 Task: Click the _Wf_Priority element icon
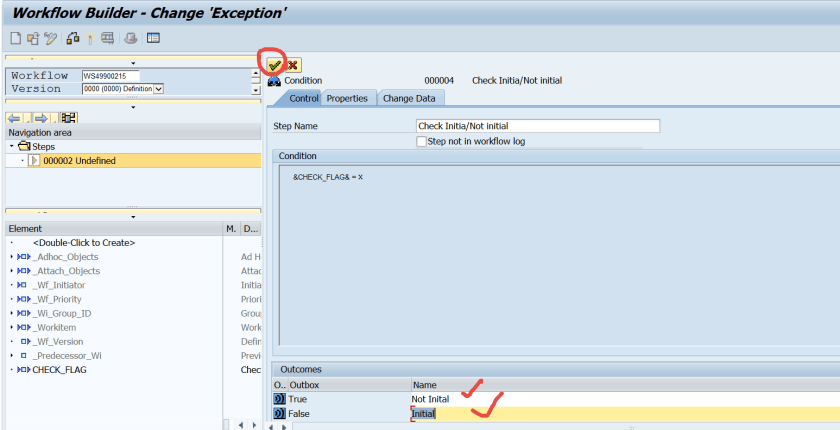pyautogui.click(x=24, y=299)
